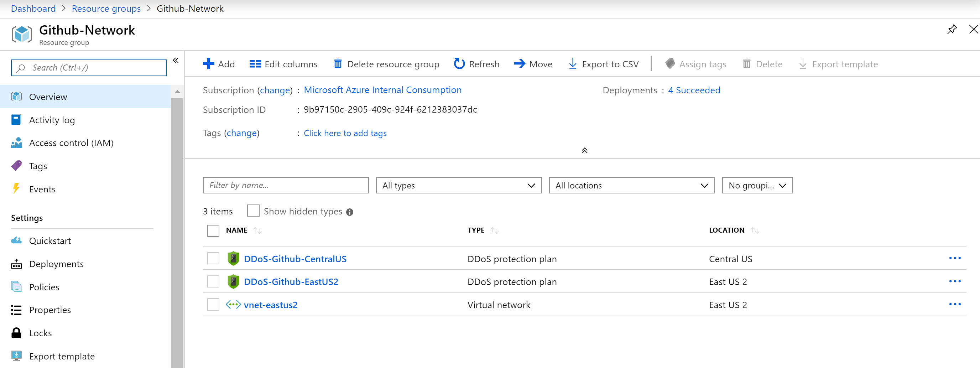The image size is (980, 368).
Task: Open more options for DDoS-Github-EastUS2
Action: (954, 281)
